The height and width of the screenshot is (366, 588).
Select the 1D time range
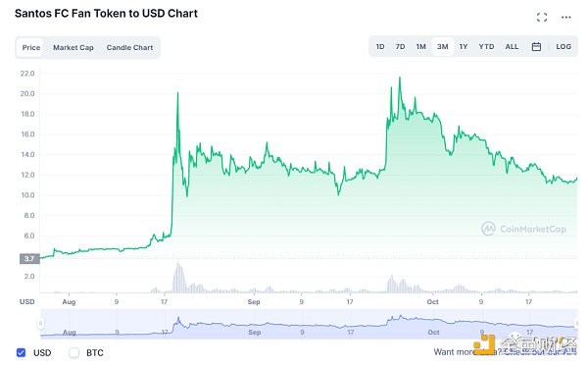[380, 46]
